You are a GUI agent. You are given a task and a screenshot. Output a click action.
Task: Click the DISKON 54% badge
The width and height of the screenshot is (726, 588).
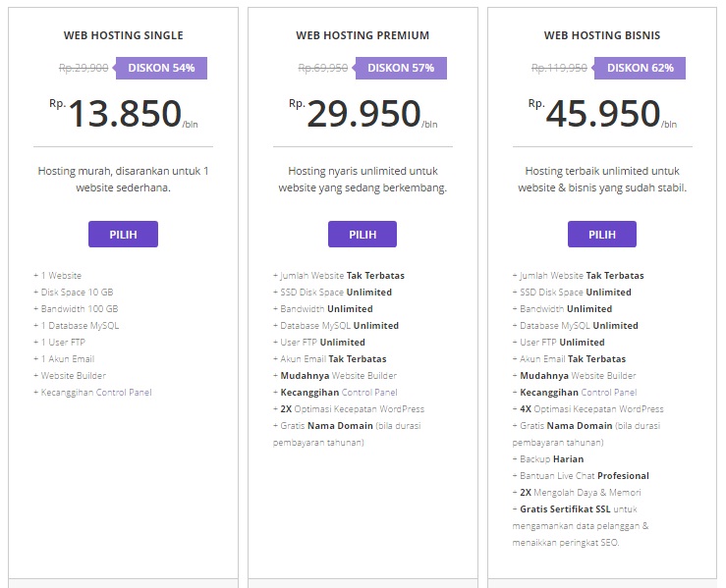tap(162, 68)
